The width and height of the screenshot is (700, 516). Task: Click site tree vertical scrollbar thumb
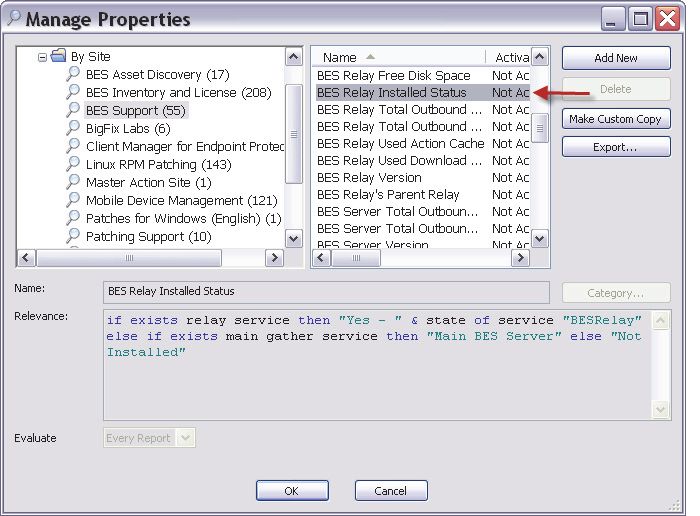[293, 133]
